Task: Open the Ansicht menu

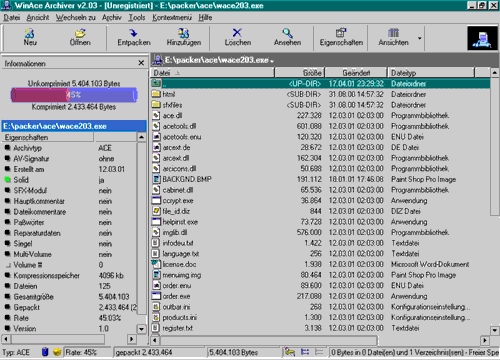Action: coord(38,17)
